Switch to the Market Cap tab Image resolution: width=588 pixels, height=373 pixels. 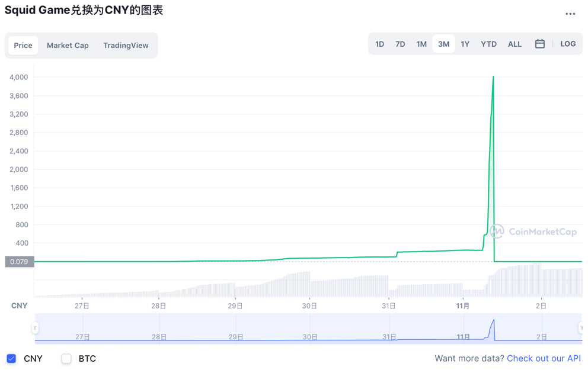click(x=68, y=45)
